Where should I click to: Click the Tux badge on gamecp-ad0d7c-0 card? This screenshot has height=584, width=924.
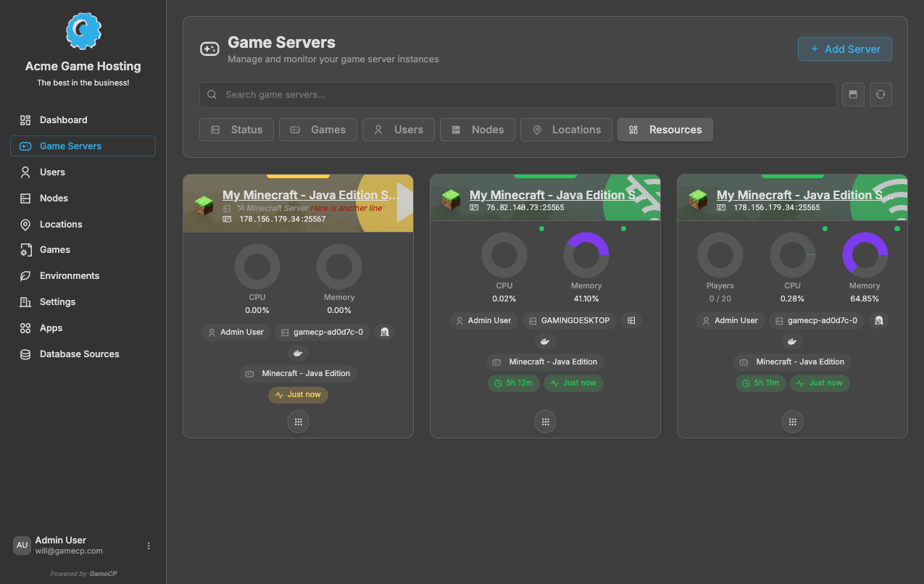point(384,332)
